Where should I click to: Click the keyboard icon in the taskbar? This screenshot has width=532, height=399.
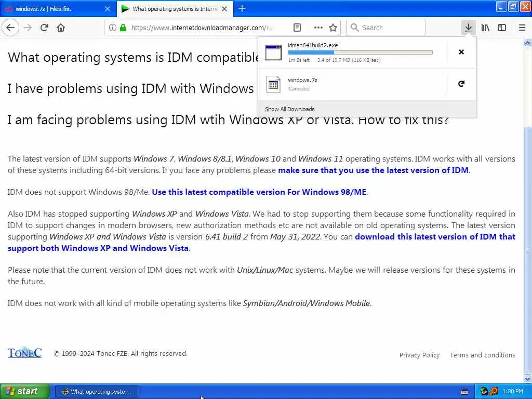coord(464,392)
